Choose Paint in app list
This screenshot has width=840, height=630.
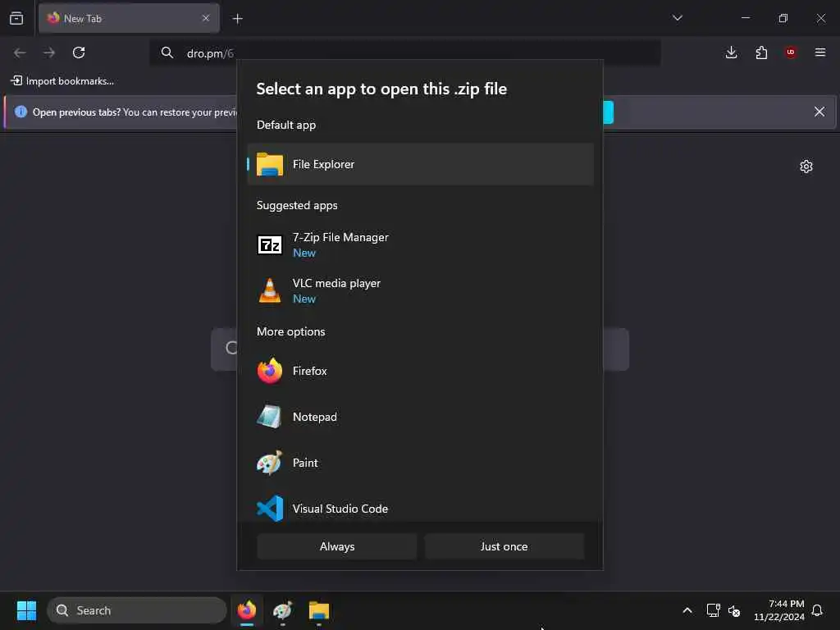pyautogui.click(x=421, y=463)
